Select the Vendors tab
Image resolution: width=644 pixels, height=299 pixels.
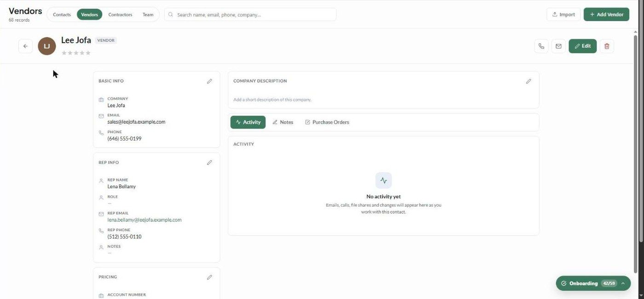[89, 15]
